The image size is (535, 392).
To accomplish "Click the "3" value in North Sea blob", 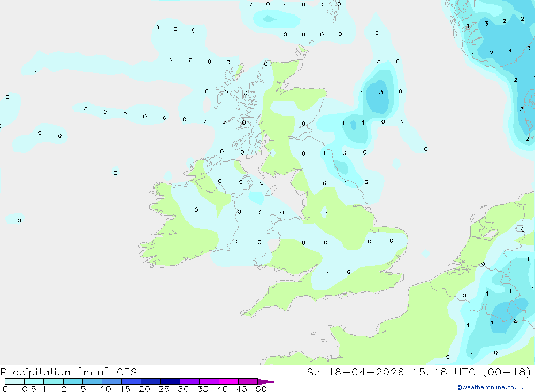I will [381, 92].
